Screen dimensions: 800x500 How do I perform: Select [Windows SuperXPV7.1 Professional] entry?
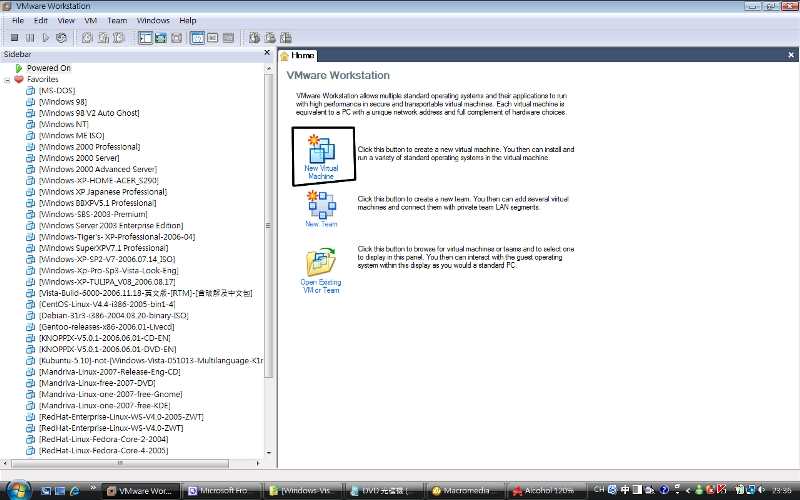tap(104, 248)
